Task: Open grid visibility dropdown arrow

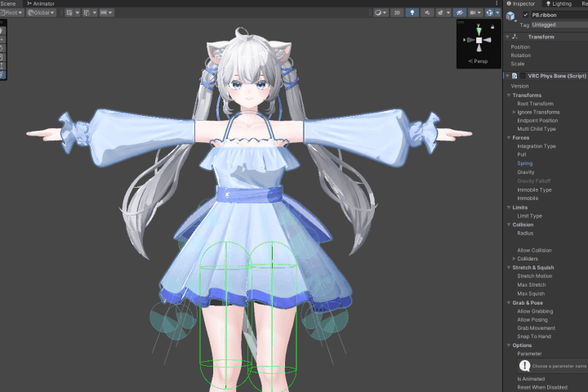Action: (78, 13)
